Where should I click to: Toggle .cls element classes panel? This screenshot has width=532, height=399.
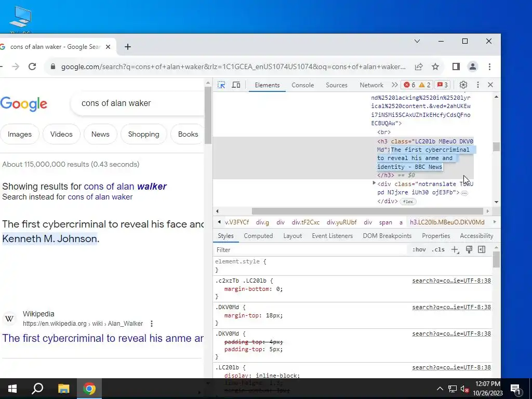pos(438,250)
